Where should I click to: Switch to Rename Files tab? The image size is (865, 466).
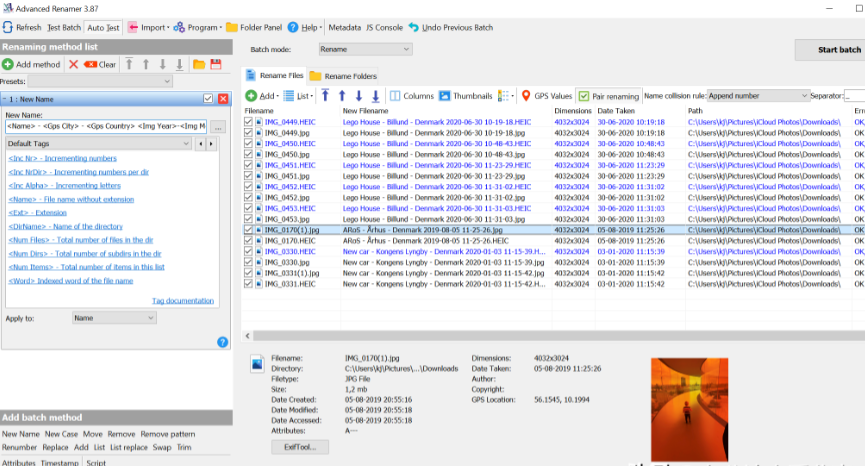(275, 76)
